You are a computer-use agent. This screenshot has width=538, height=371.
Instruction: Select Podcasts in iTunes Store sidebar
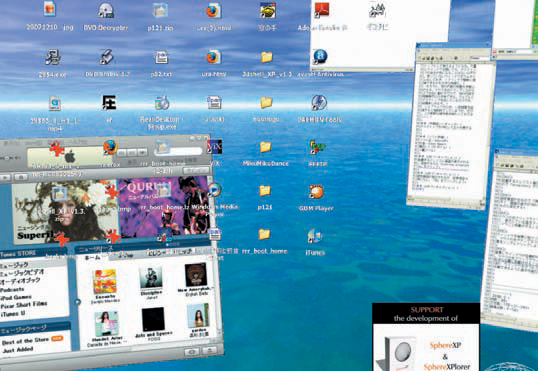tap(12, 290)
